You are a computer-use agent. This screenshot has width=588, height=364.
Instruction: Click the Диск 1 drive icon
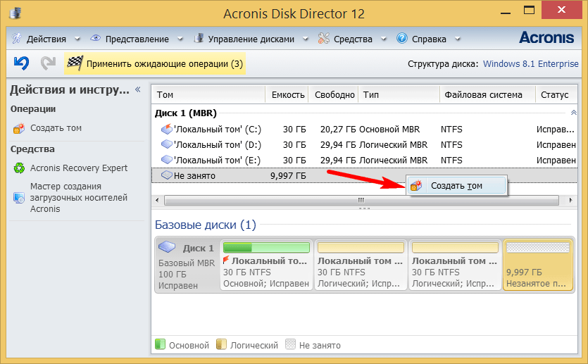[168, 248]
